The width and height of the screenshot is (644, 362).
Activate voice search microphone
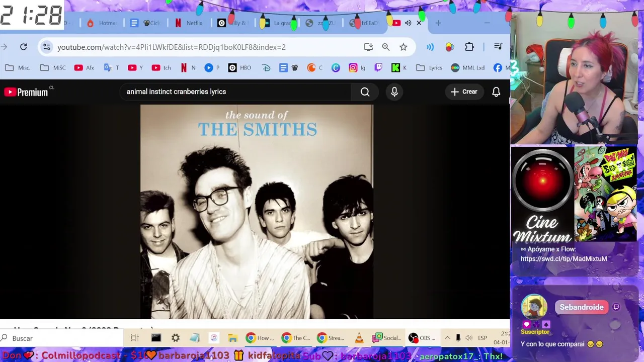[394, 92]
